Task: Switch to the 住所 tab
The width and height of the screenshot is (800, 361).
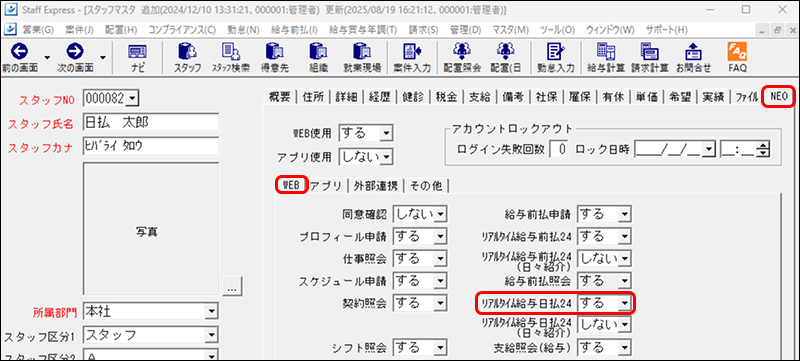Action: pyautogui.click(x=313, y=96)
